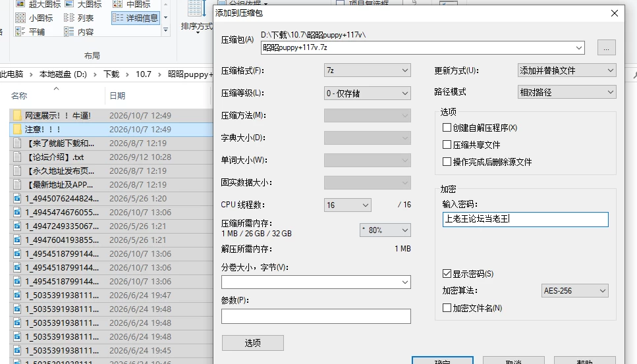Open 加密算法 dropdown showing AES-256
Image resolution: width=637 pixels, height=364 pixels.
pyautogui.click(x=575, y=290)
